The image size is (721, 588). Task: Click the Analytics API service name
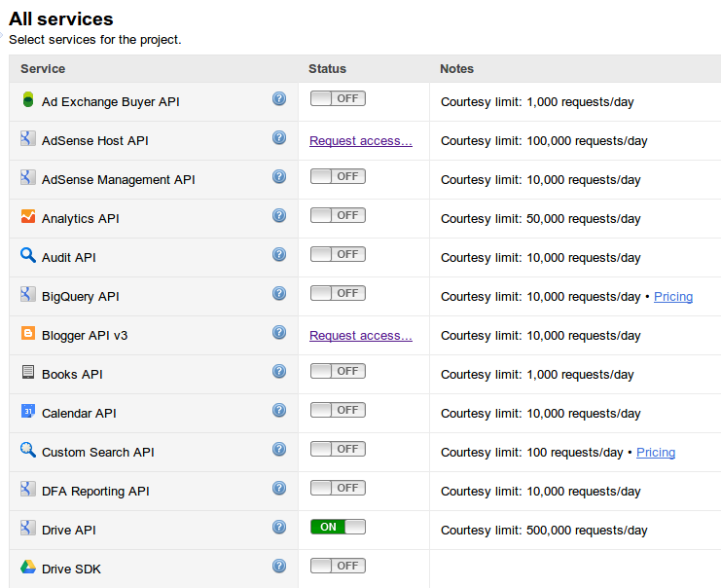point(81,218)
